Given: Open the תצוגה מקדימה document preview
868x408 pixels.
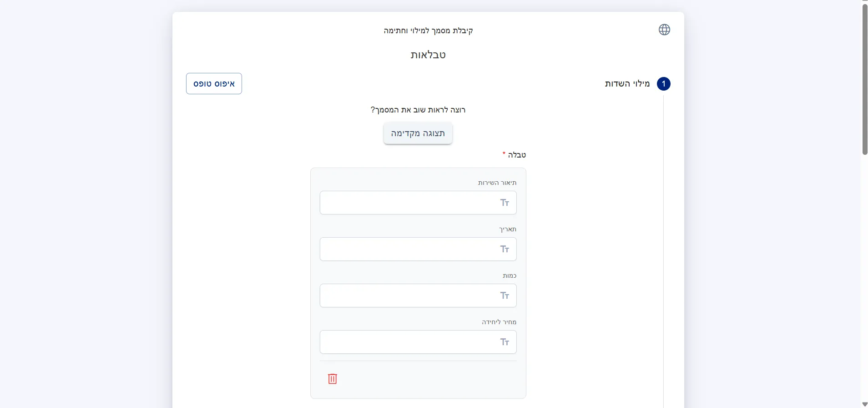Looking at the screenshot, I should (x=418, y=133).
